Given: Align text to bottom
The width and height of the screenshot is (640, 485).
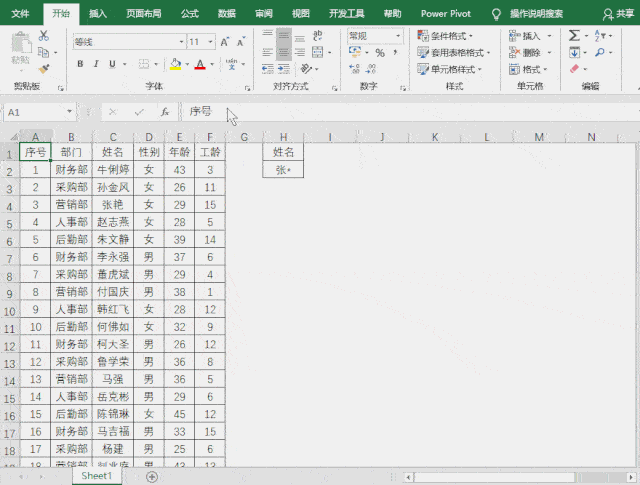Looking at the screenshot, I should (300, 36).
